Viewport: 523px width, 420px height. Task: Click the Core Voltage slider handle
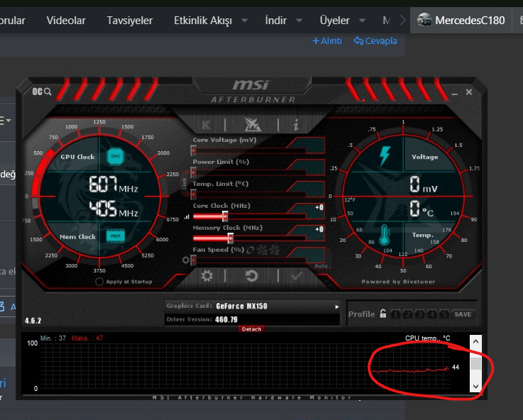coord(193,150)
